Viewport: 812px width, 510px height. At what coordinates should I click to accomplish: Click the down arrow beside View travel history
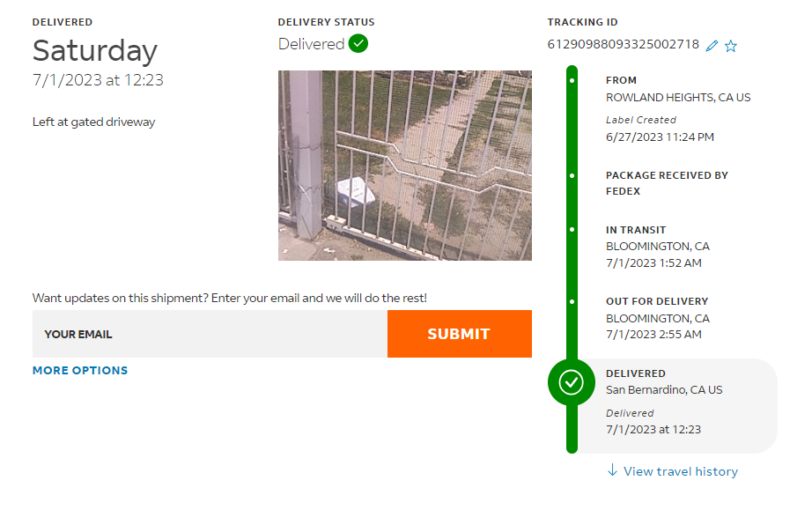point(613,471)
